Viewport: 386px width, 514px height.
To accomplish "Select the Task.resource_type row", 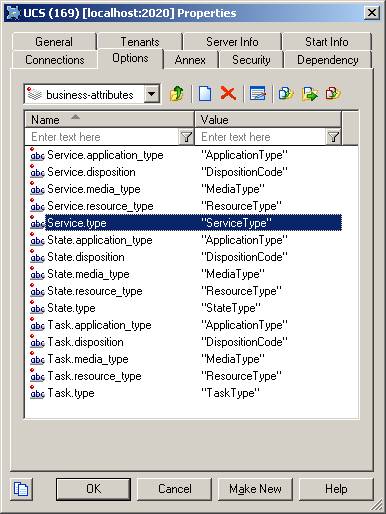I will point(186,376).
